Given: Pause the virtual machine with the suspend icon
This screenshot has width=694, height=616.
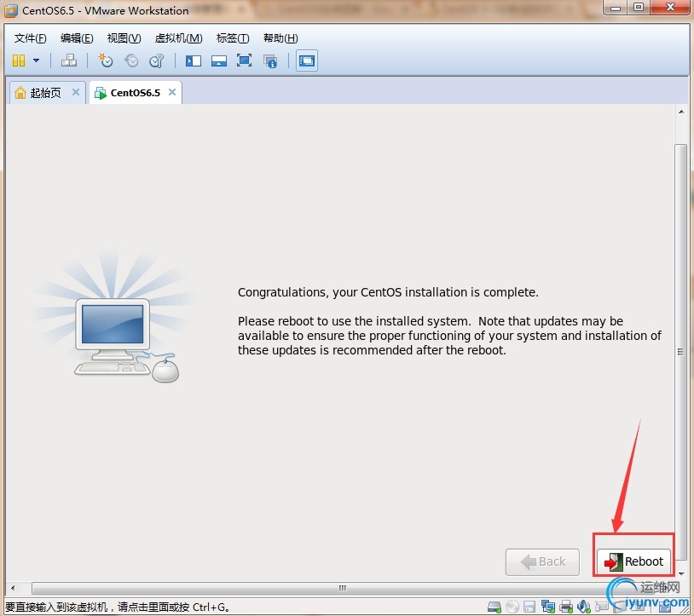Looking at the screenshot, I should (19, 60).
